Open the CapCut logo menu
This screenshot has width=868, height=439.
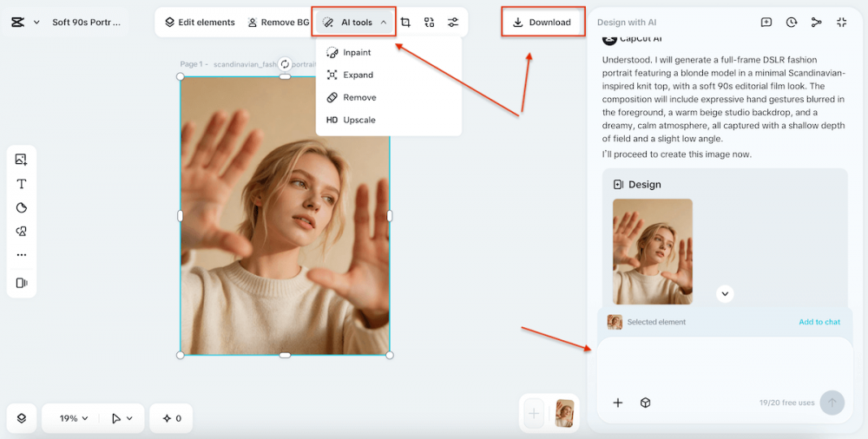pos(17,23)
